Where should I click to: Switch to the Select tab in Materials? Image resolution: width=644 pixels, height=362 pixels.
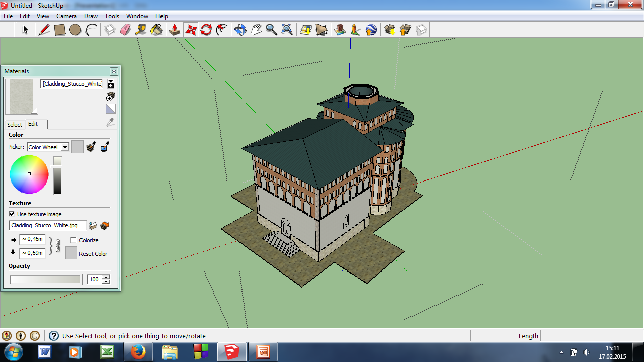click(x=14, y=124)
